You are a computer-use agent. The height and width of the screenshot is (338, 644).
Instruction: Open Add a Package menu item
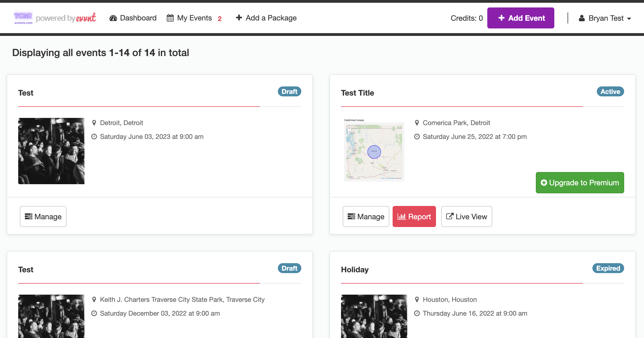[x=266, y=18]
